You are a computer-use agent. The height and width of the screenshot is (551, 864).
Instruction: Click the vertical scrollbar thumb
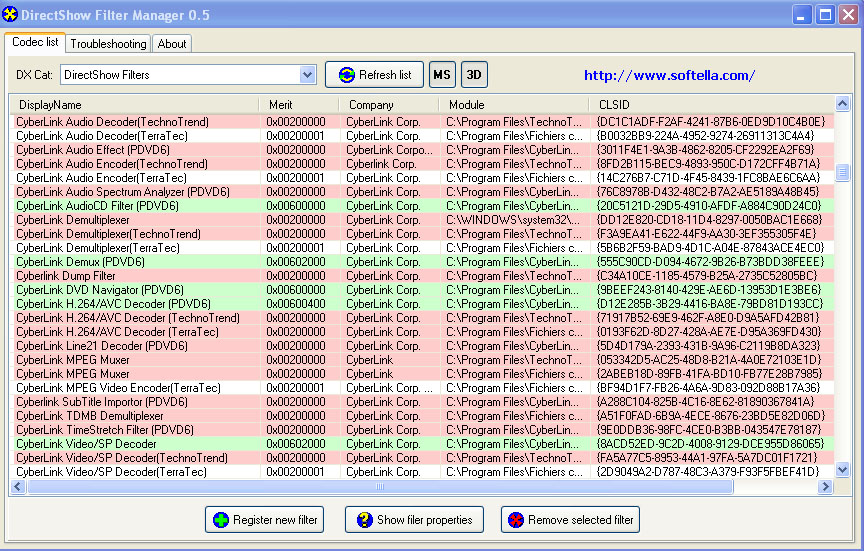842,172
